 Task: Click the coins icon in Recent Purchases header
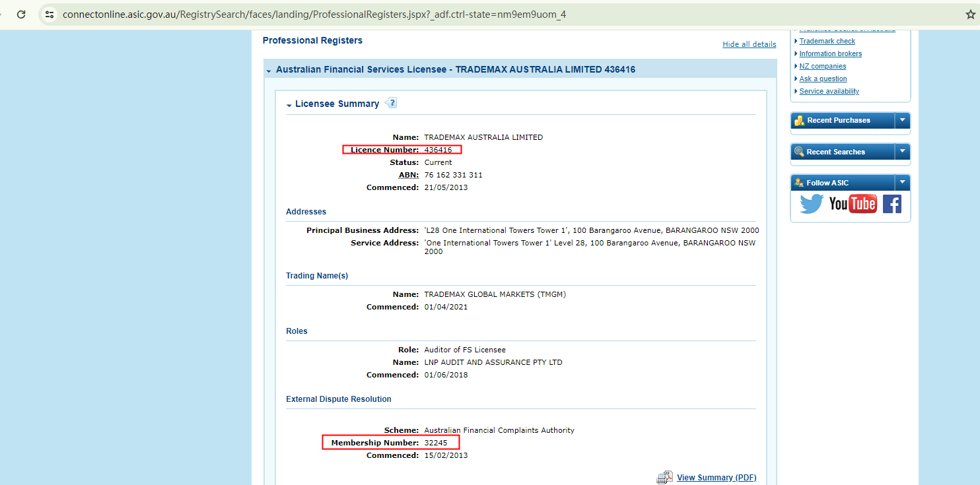pos(800,121)
